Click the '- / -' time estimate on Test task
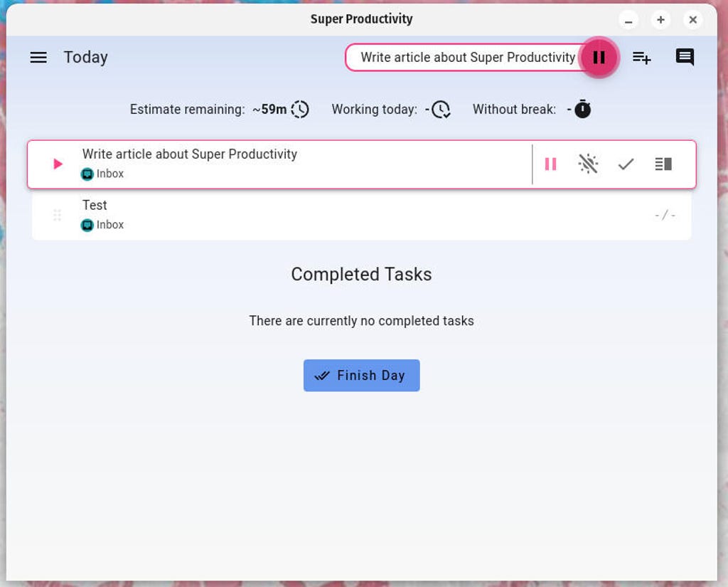Viewport: 728px width, 587px height. (x=665, y=215)
